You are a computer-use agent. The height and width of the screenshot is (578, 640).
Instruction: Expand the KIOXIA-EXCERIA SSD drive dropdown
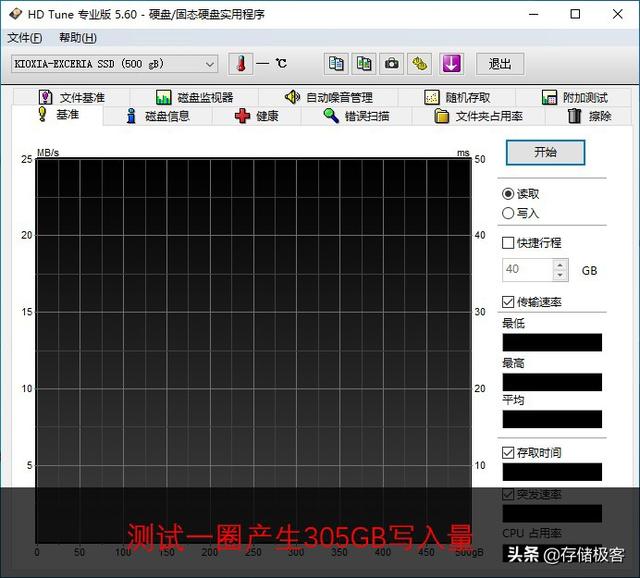tap(210, 64)
